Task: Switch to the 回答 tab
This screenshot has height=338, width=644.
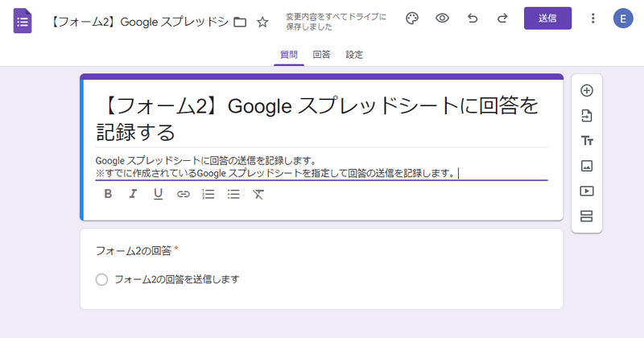Action: 321,55
